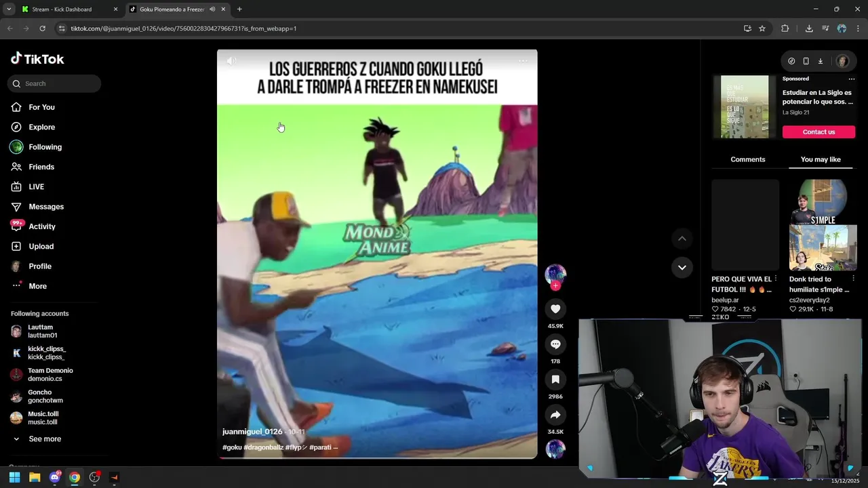Open the spinning sound disc icon
This screenshot has width=868, height=488.
click(x=555, y=449)
